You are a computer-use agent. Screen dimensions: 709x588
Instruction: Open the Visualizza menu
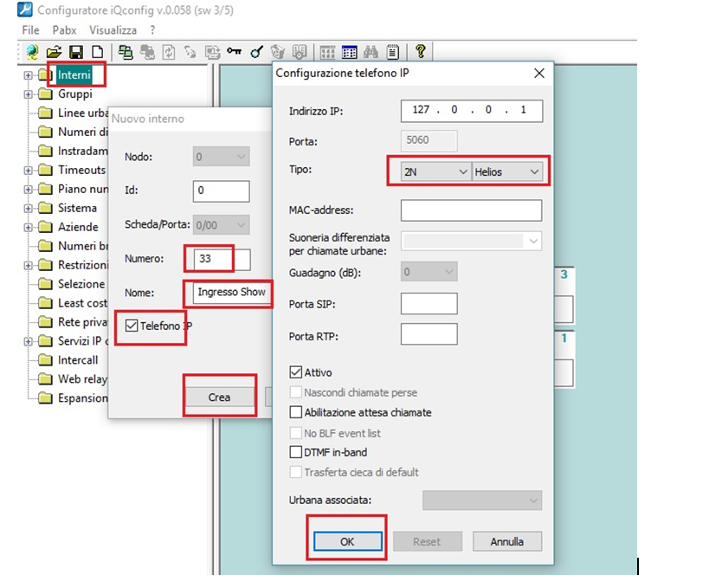pos(113,29)
